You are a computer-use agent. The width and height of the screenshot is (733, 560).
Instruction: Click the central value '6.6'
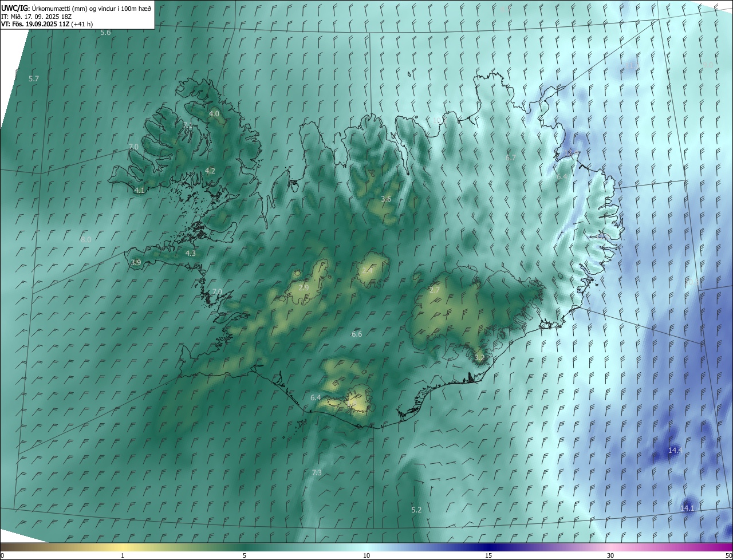357,334
